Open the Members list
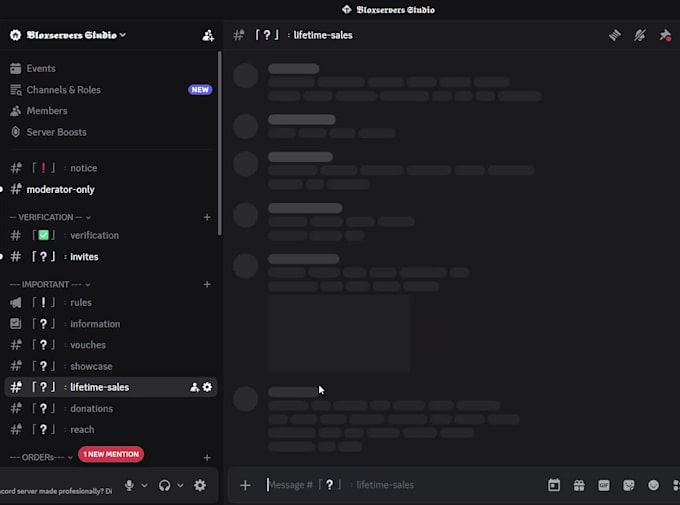The image size is (680, 505). pos(111,111)
